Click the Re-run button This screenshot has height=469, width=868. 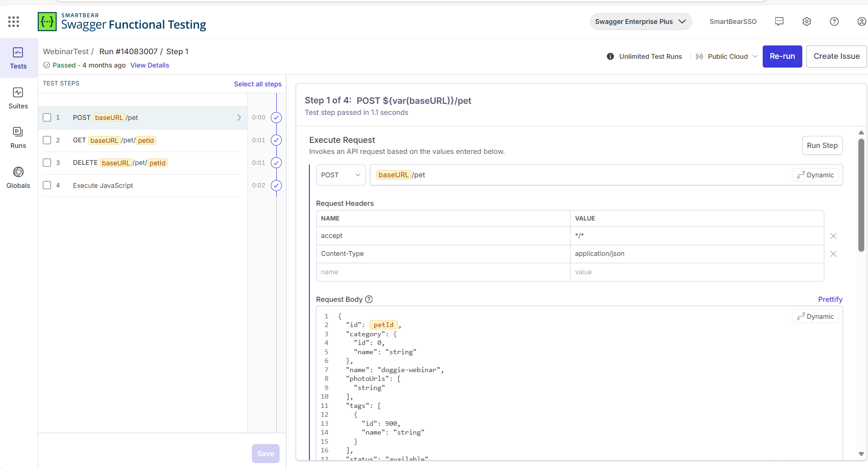[x=782, y=56]
